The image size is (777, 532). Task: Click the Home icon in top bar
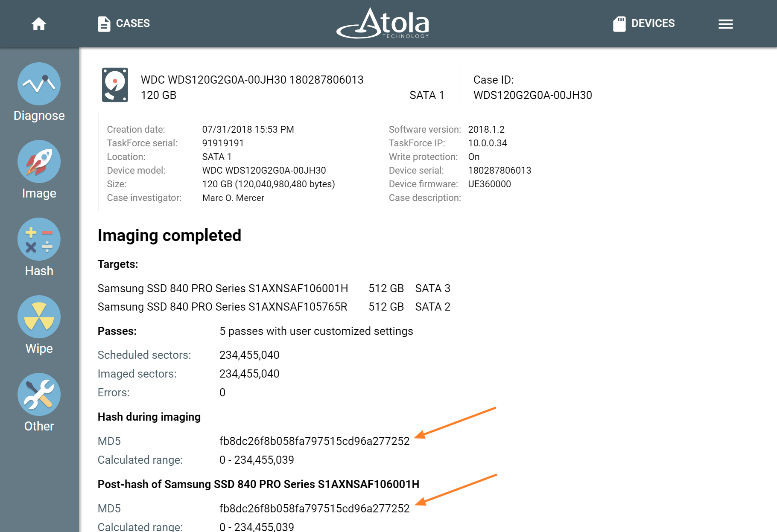(39, 24)
